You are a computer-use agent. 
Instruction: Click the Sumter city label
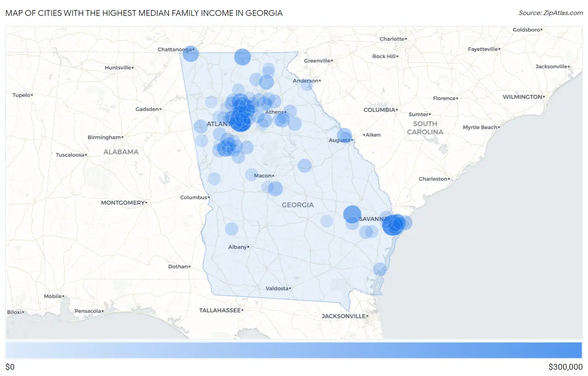(420, 114)
